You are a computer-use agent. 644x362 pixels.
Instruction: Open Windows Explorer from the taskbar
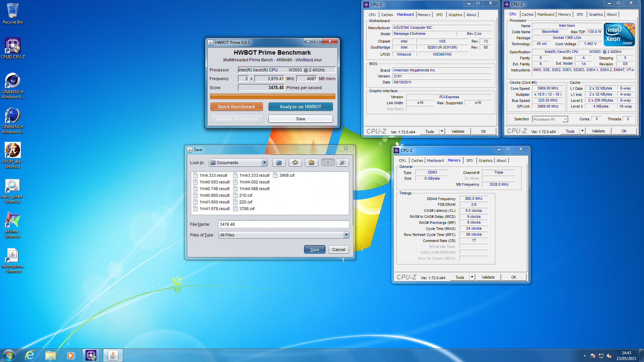click(50, 355)
